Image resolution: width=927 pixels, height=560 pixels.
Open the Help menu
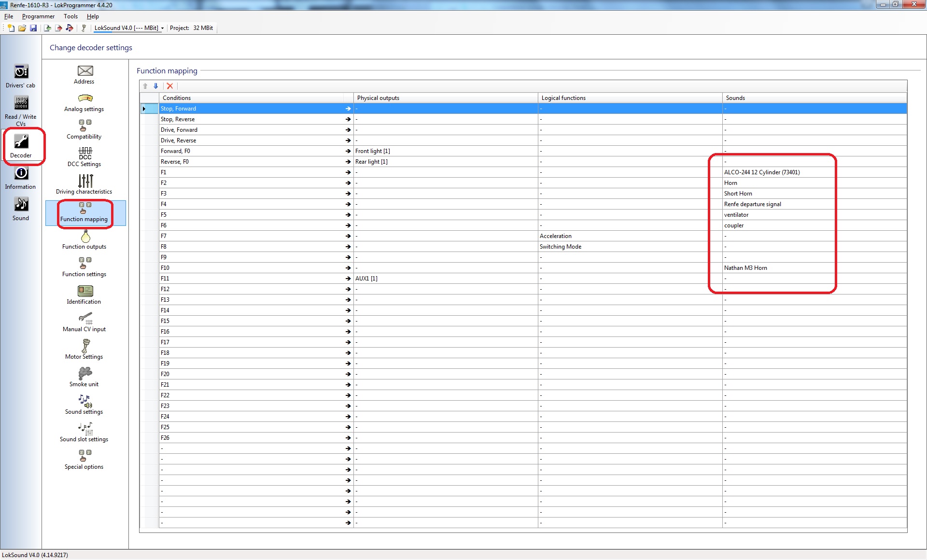coord(93,16)
